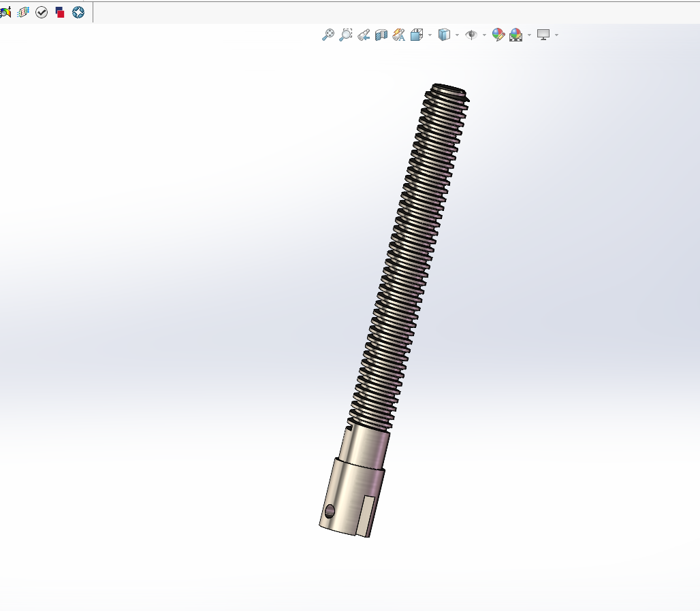Click the View Orientation cube icon

pyautogui.click(x=417, y=35)
